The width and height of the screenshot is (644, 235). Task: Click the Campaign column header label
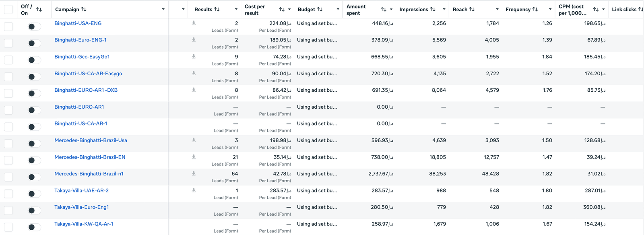67,9
